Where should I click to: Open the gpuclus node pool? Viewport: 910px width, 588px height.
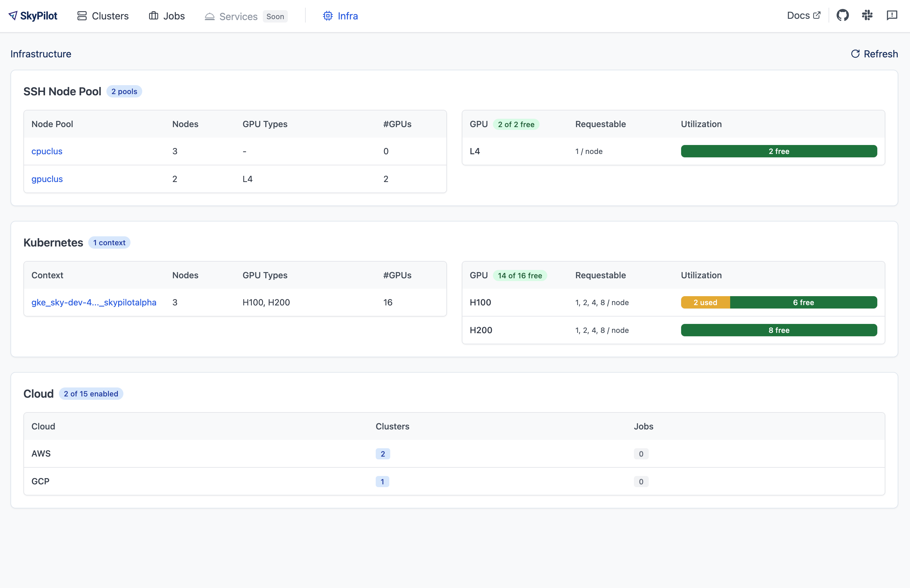point(47,179)
